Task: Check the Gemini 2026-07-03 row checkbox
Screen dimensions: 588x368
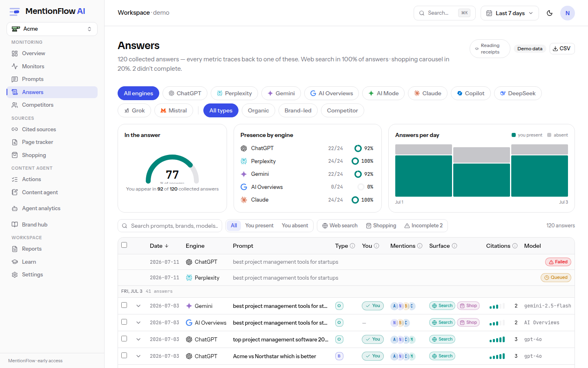Action: [124, 305]
